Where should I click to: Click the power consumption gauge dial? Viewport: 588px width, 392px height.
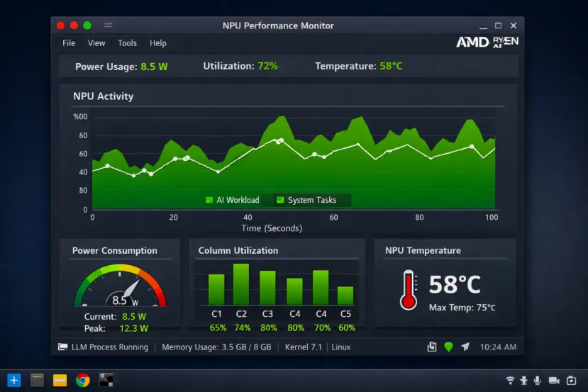tap(120, 286)
